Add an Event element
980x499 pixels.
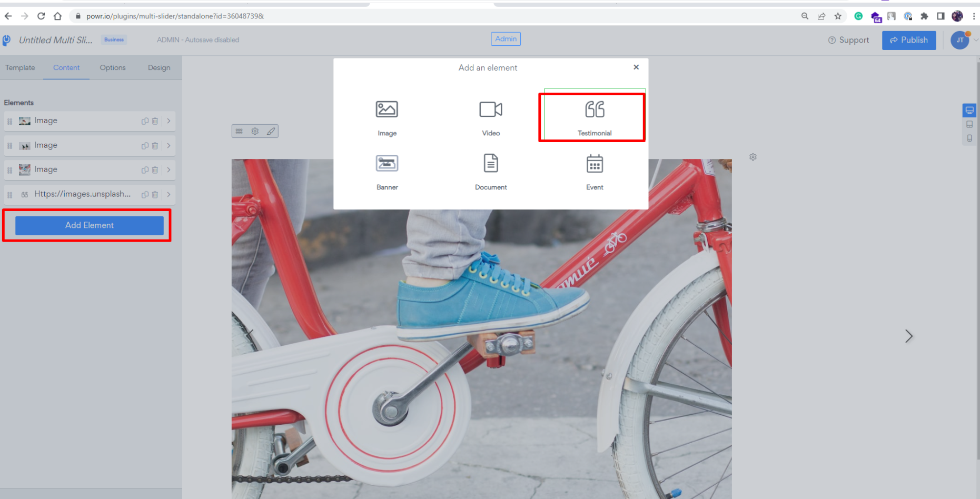coord(595,172)
